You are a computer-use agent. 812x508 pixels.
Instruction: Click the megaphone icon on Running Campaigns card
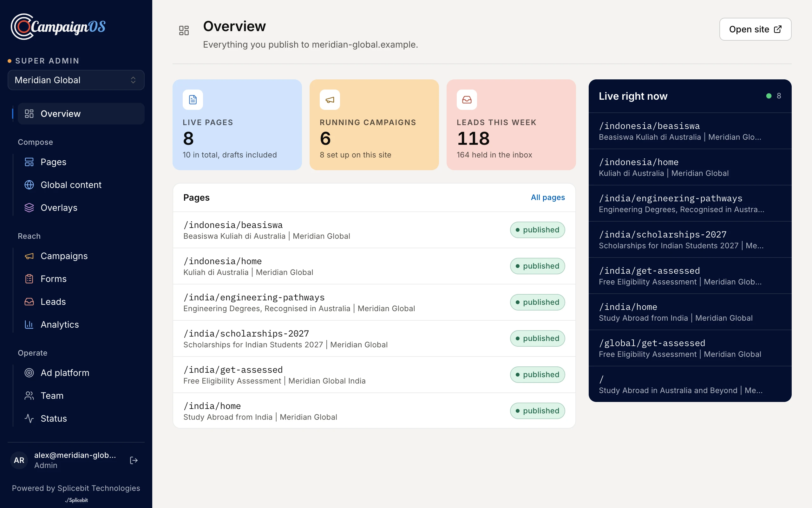(330, 100)
